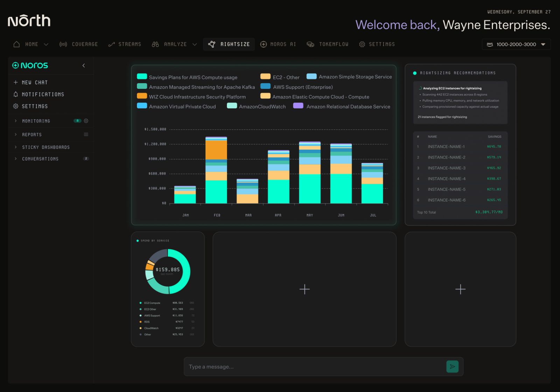
Task: Click the North logo
Action: (x=29, y=21)
